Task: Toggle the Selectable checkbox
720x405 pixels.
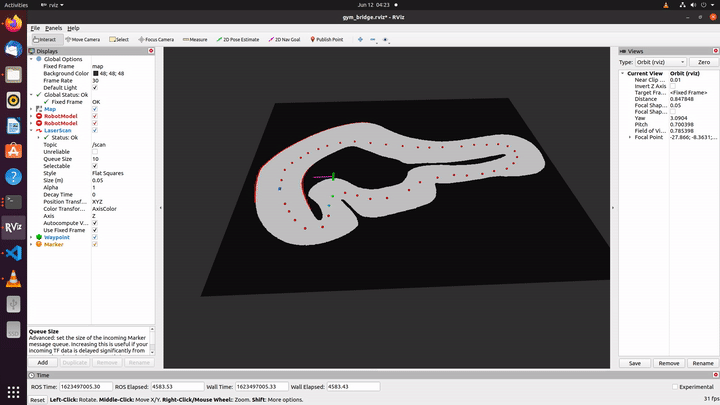Action: pos(95,166)
